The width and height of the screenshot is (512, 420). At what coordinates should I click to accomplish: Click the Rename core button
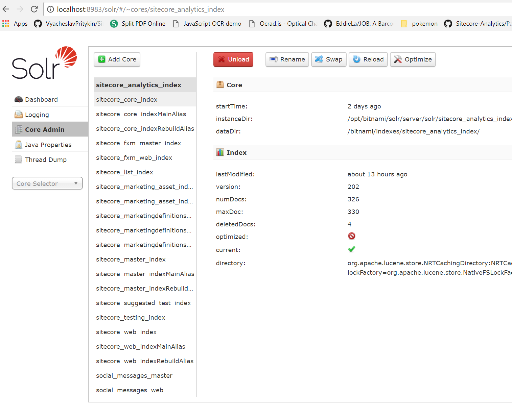coord(287,59)
